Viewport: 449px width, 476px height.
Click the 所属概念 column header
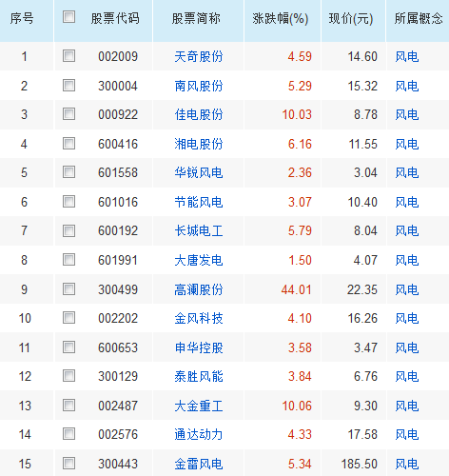(419, 18)
